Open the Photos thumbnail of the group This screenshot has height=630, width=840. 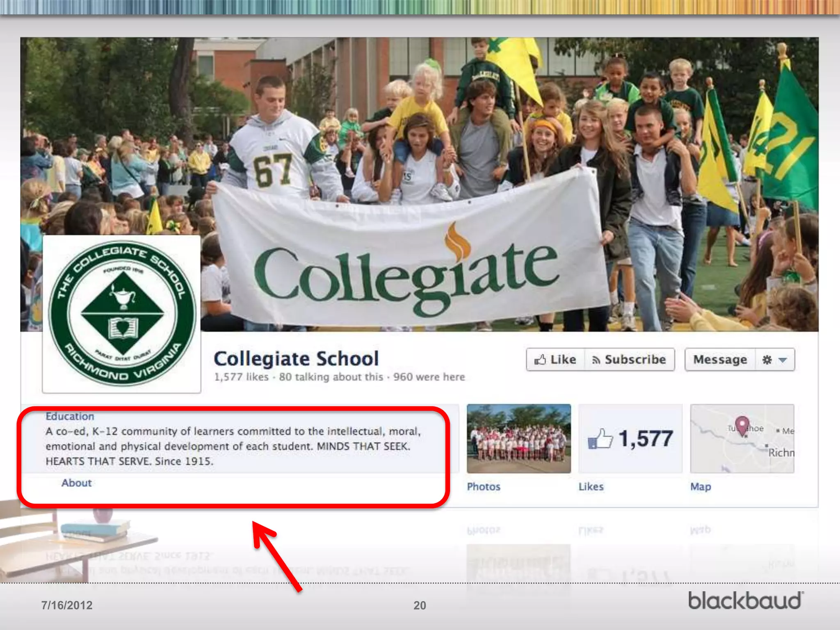click(518, 438)
